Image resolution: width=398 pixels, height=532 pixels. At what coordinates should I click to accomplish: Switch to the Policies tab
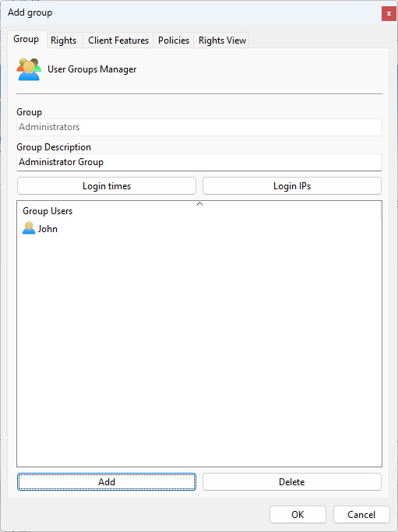174,41
